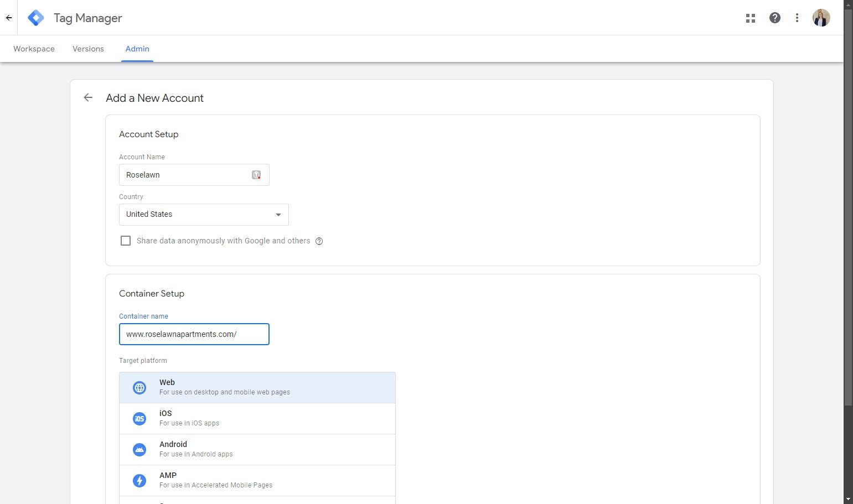Click the Add a New Account heading
Image resolution: width=853 pixels, height=504 pixels.
pyautogui.click(x=154, y=98)
